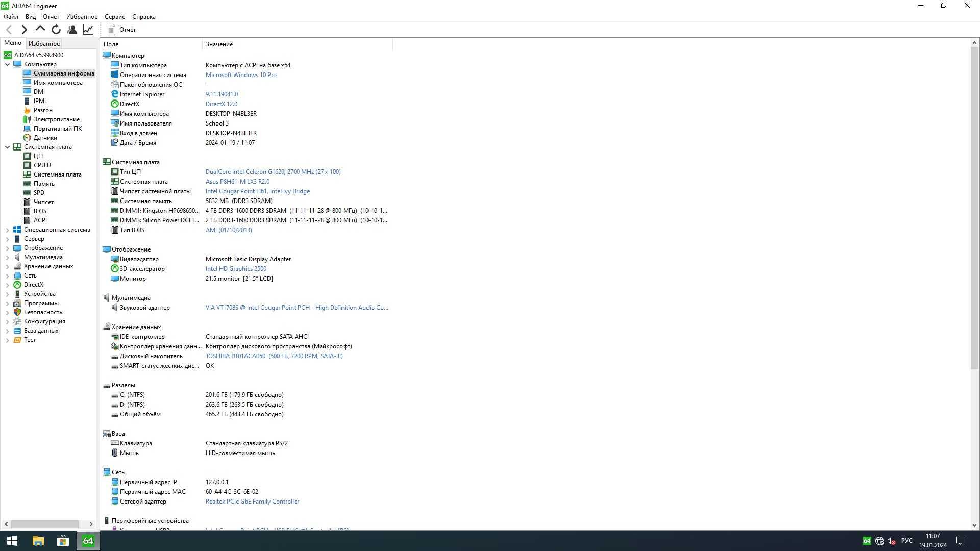Click the Home icon in toolbar
Screen dimensions: 980x551
click(x=40, y=30)
